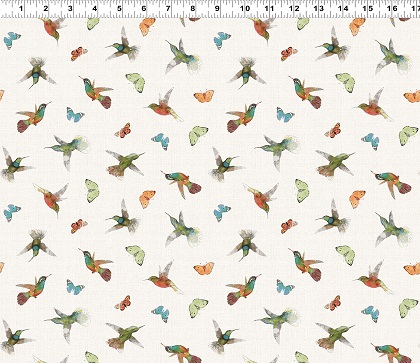420x363 pixels.
Task: Click the orange butterfly under ruler number 6
Action: point(147,27)
